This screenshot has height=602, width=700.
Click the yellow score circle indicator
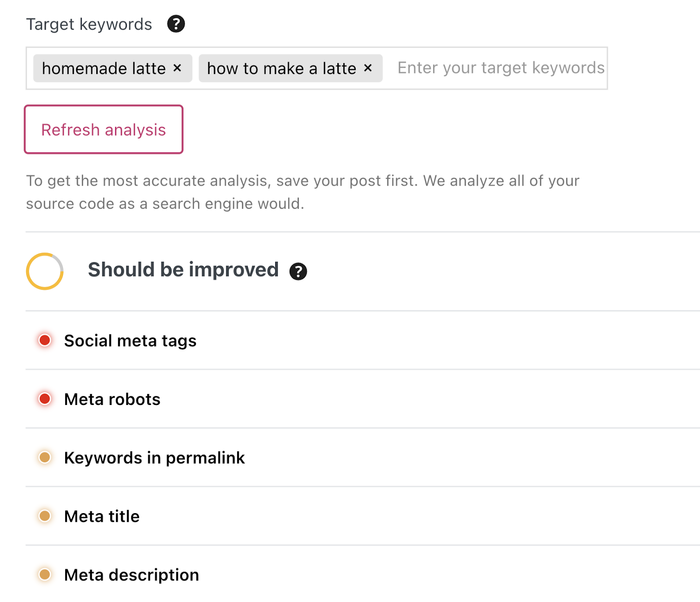pos(44,271)
